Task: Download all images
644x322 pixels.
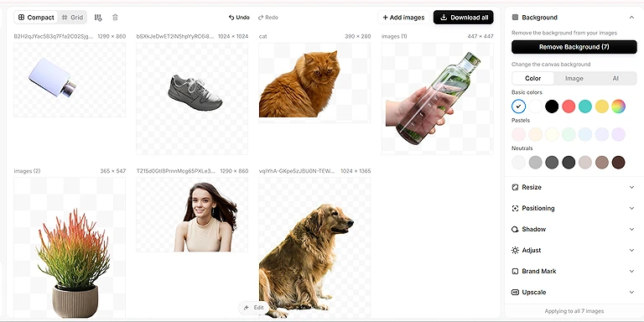Action: (x=464, y=18)
